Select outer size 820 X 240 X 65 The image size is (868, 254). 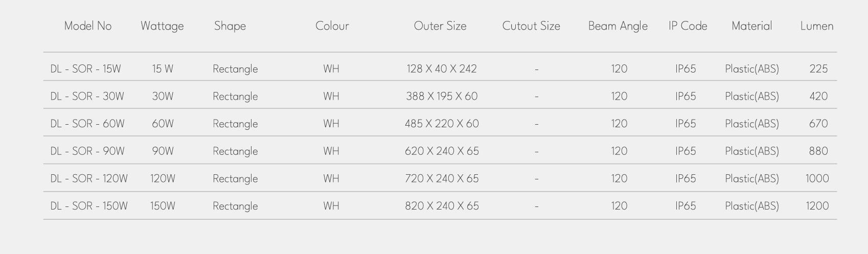[x=442, y=206]
